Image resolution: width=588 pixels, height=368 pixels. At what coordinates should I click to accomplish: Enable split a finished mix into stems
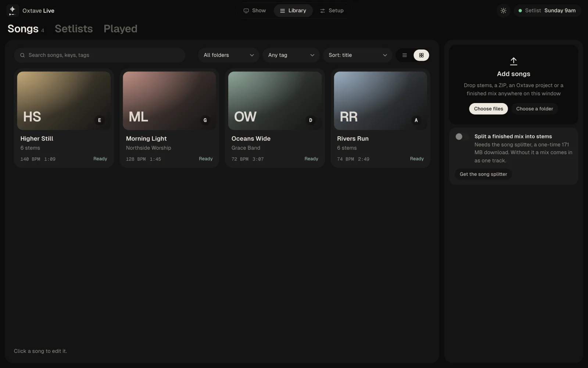[462, 137]
